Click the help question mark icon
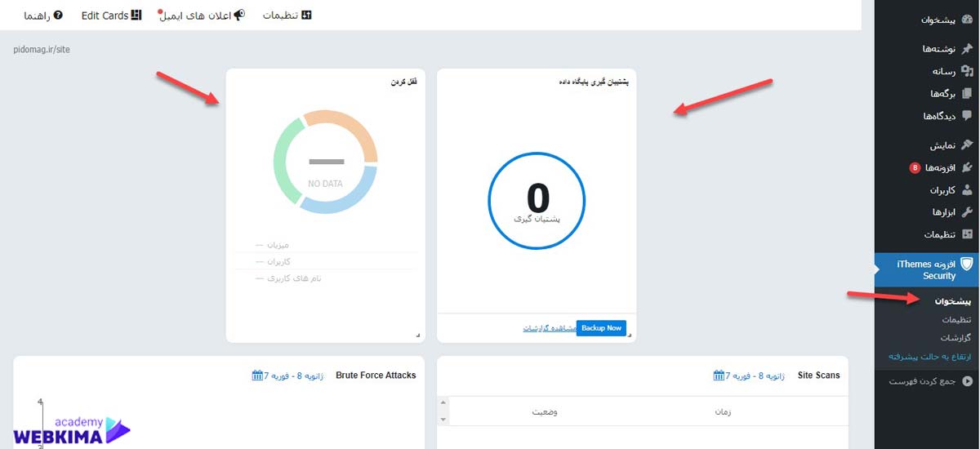Viewport: 980px width, 449px height. [58, 16]
